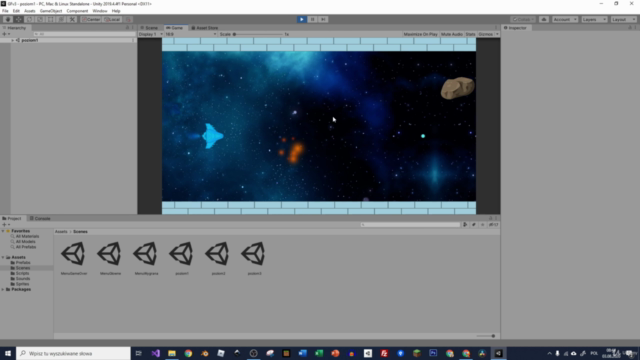
Task: Select the Prefabs folder
Action: [23, 263]
